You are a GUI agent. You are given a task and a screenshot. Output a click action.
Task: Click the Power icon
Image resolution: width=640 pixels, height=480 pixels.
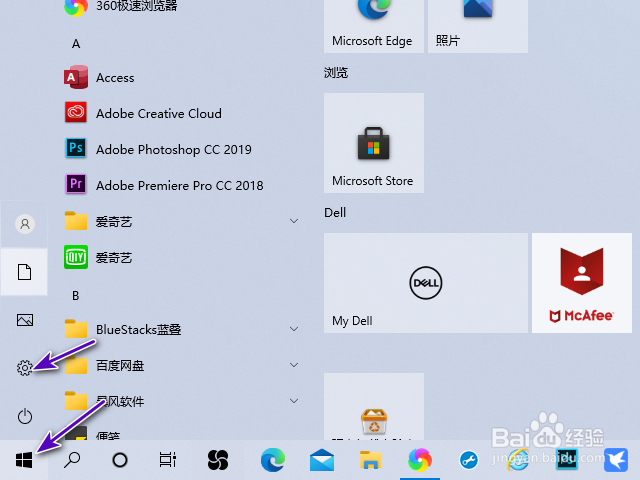pyautogui.click(x=24, y=416)
